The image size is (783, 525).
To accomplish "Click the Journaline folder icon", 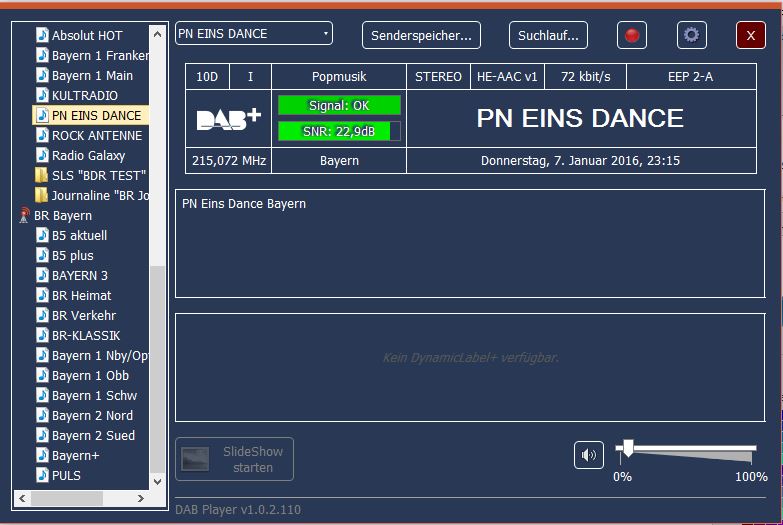I will [x=41, y=196].
